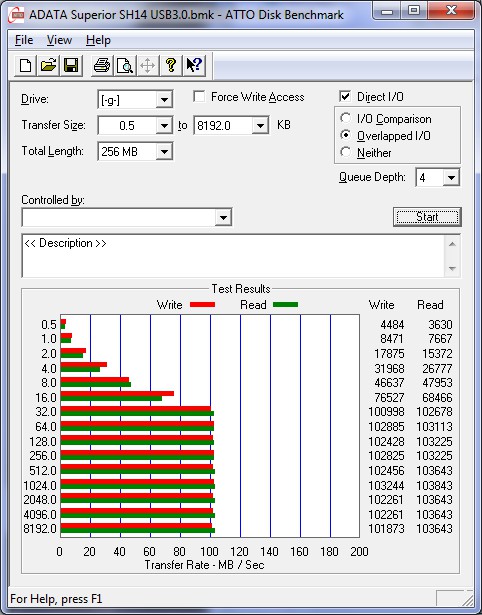Click description box scroll down arrow
This screenshot has width=482, height=615.
click(452, 269)
